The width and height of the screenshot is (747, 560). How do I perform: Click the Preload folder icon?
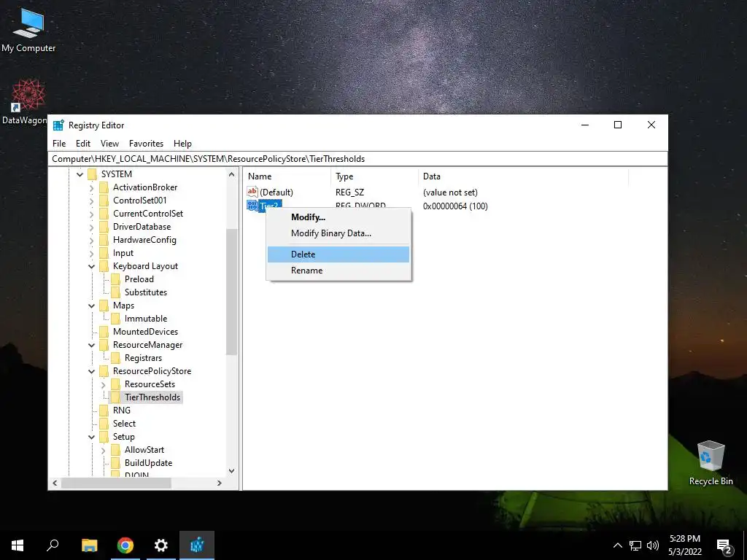coord(116,279)
